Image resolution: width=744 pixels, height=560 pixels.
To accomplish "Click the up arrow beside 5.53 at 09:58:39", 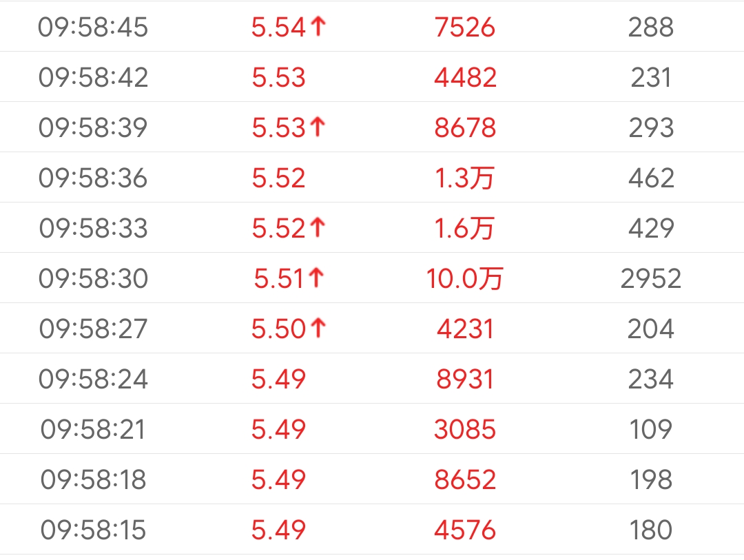I will (x=317, y=127).
